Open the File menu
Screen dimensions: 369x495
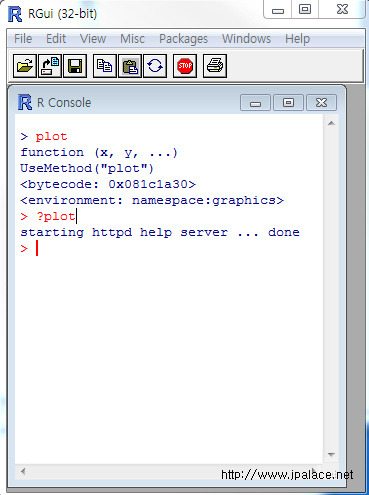(23, 39)
